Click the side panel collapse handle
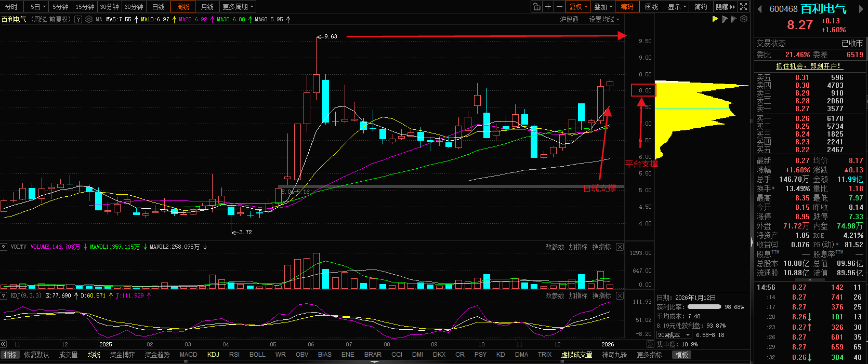868x364 pixels. point(752,242)
